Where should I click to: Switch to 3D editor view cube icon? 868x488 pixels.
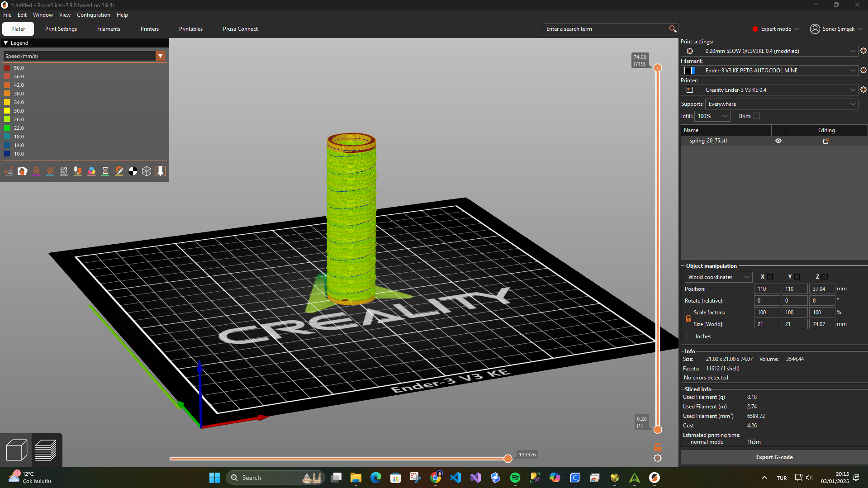[16, 450]
